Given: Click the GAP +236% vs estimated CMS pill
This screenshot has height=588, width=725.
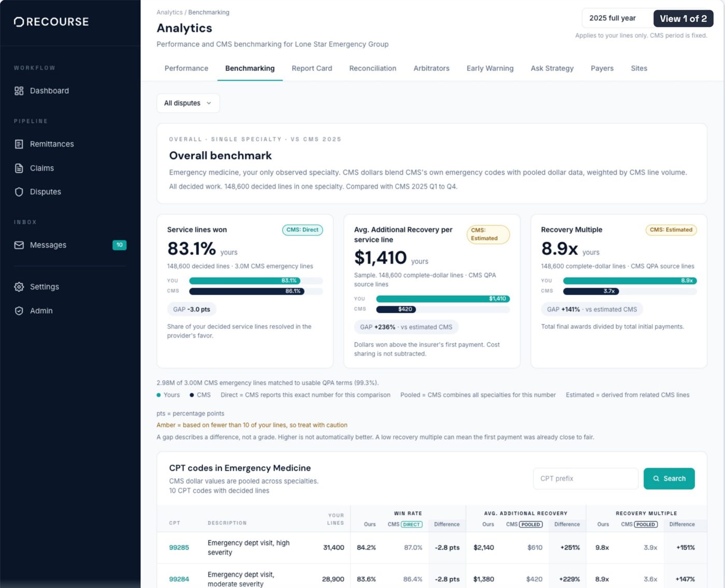Looking at the screenshot, I should pyautogui.click(x=406, y=327).
